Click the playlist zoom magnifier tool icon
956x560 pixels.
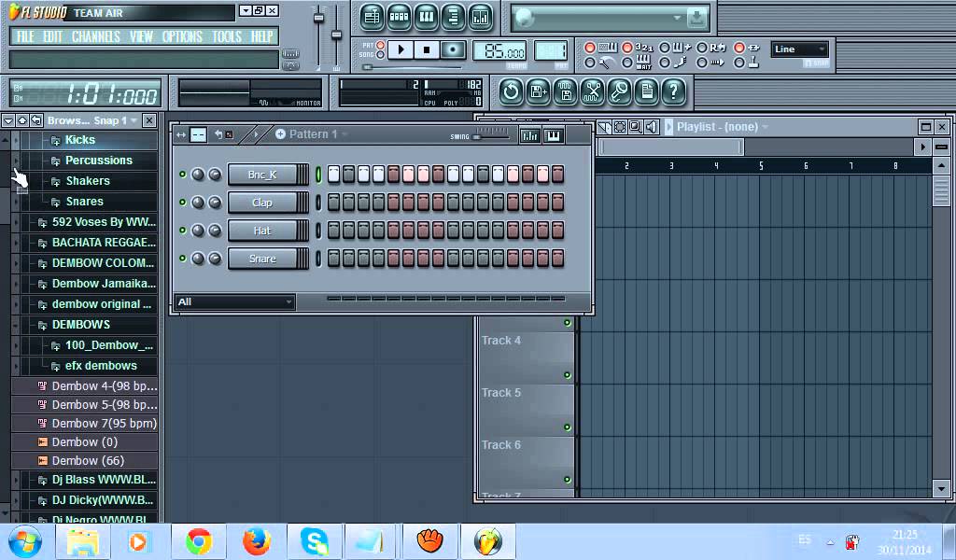coord(635,127)
